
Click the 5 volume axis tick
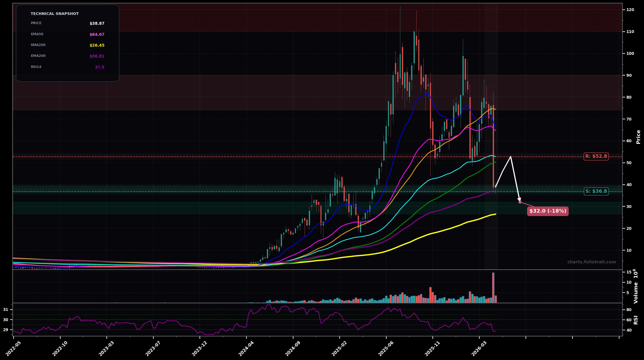[627, 292]
